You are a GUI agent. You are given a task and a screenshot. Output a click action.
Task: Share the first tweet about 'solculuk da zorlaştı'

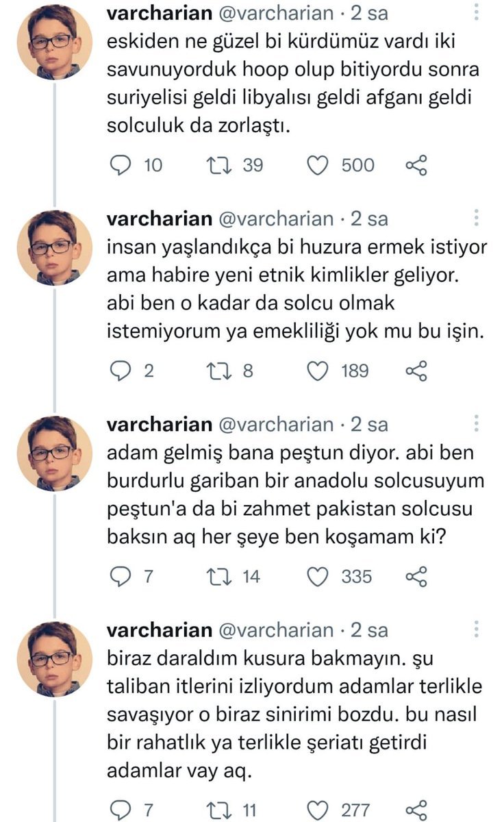(x=416, y=165)
